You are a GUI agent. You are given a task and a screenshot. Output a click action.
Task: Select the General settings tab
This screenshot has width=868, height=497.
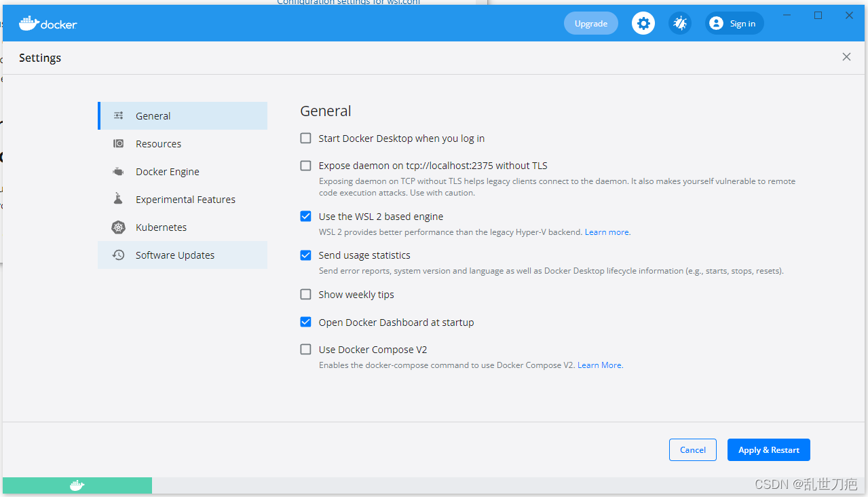[183, 115]
